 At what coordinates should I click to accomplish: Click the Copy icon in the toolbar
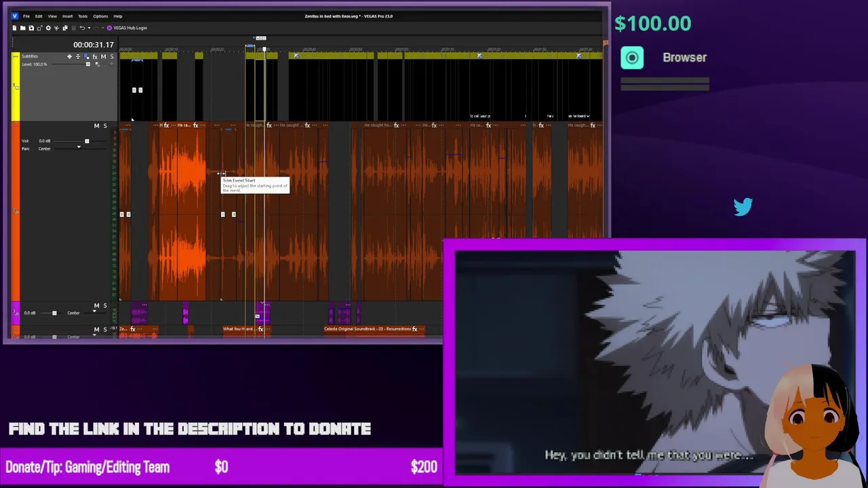[65, 28]
